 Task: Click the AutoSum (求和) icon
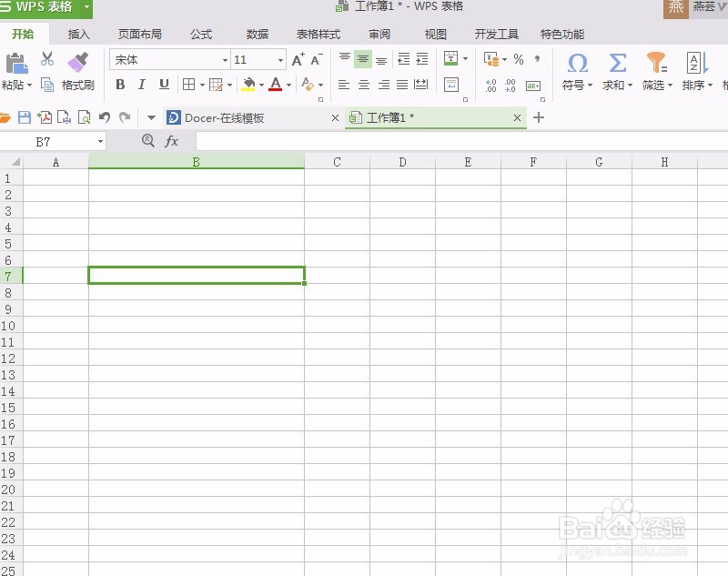[617, 73]
